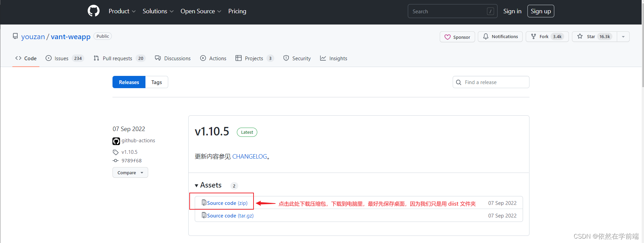The image size is (644, 243).
Task: Click the 07 Sep 2022 release date
Action: pyautogui.click(x=129, y=129)
